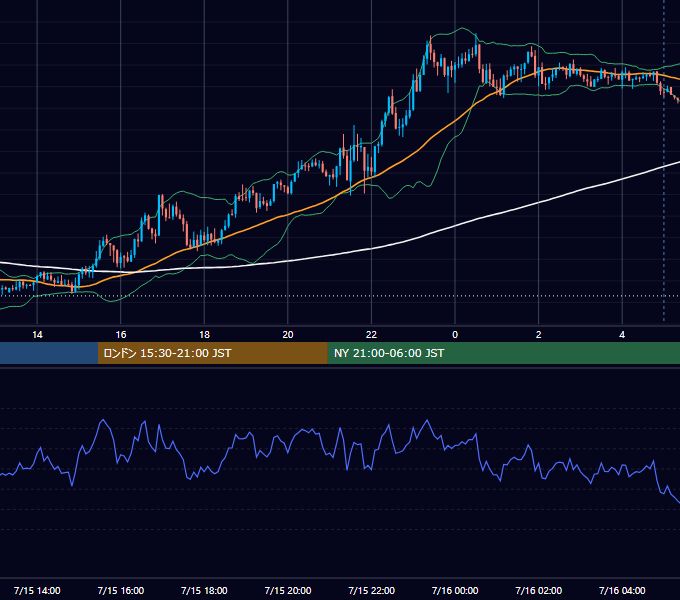Click the 20 hour axis label
This screenshot has height=600, width=680.
[288, 334]
